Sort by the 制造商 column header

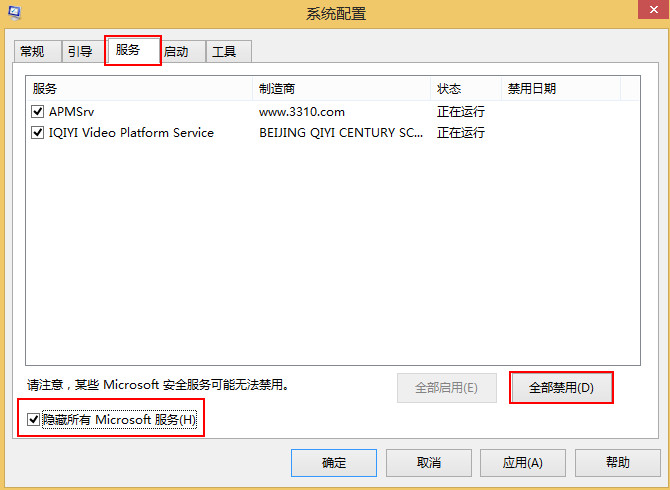pos(342,89)
